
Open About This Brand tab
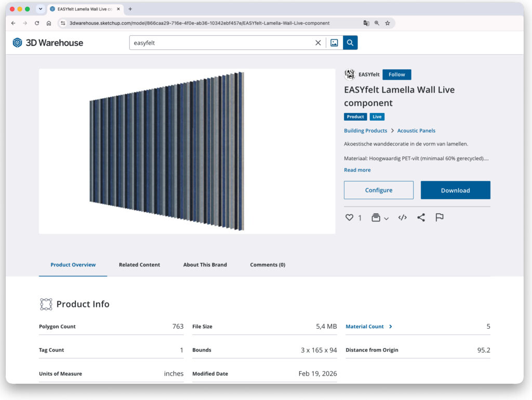205,265
